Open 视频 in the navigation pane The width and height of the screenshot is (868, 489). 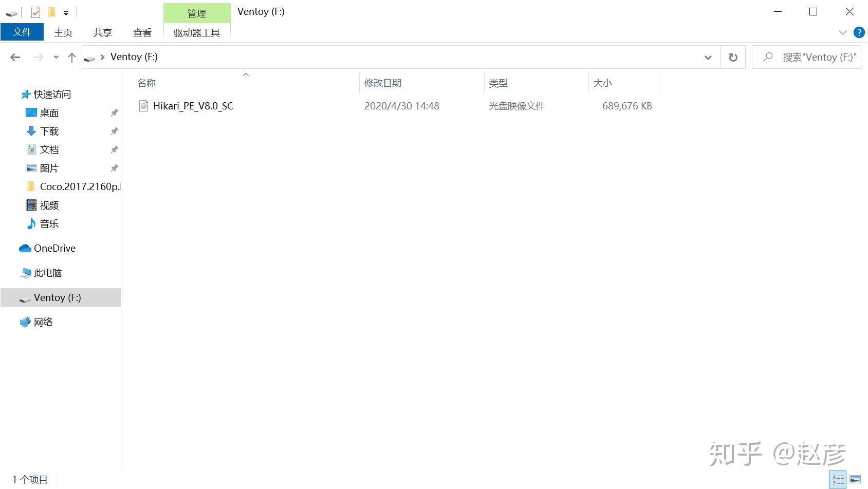tap(49, 205)
